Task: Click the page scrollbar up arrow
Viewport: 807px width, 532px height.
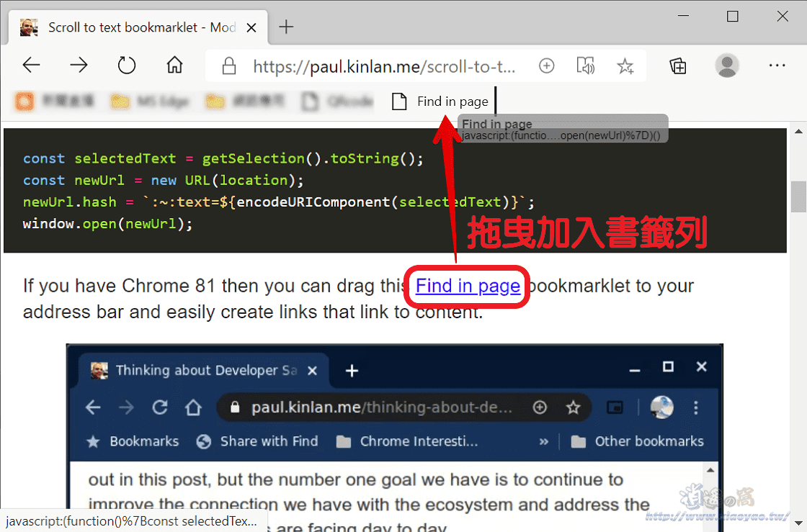Action: pos(798,132)
